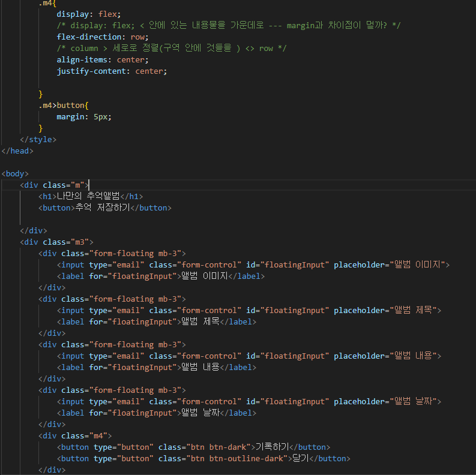Click the type="email" attribute on 앨범 이미지 input
The image size is (476, 475).
(x=116, y=265)
